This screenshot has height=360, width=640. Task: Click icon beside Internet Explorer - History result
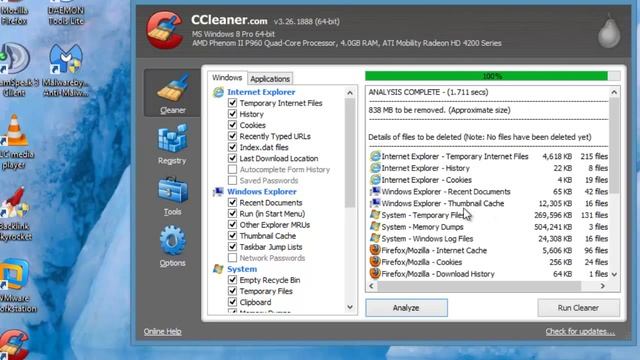[375, 168]
